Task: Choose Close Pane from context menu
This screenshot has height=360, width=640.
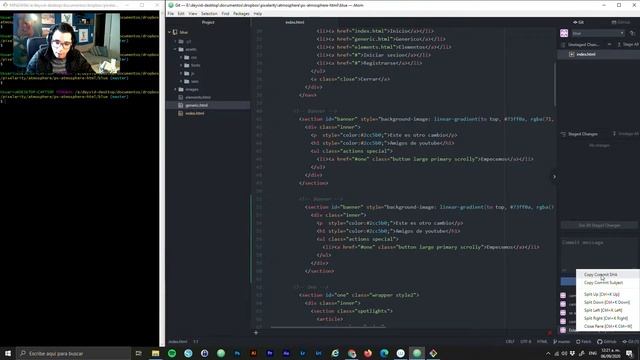Action: click(608, 326)
